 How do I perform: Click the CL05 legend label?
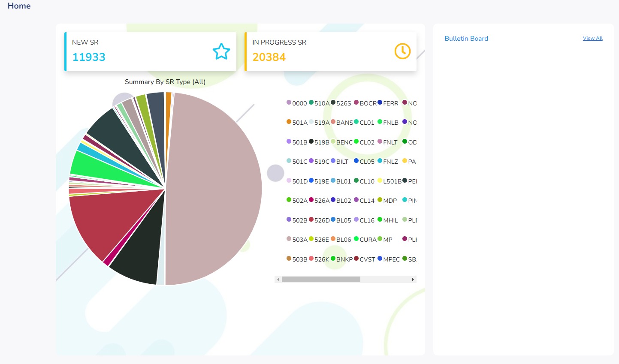367,162
